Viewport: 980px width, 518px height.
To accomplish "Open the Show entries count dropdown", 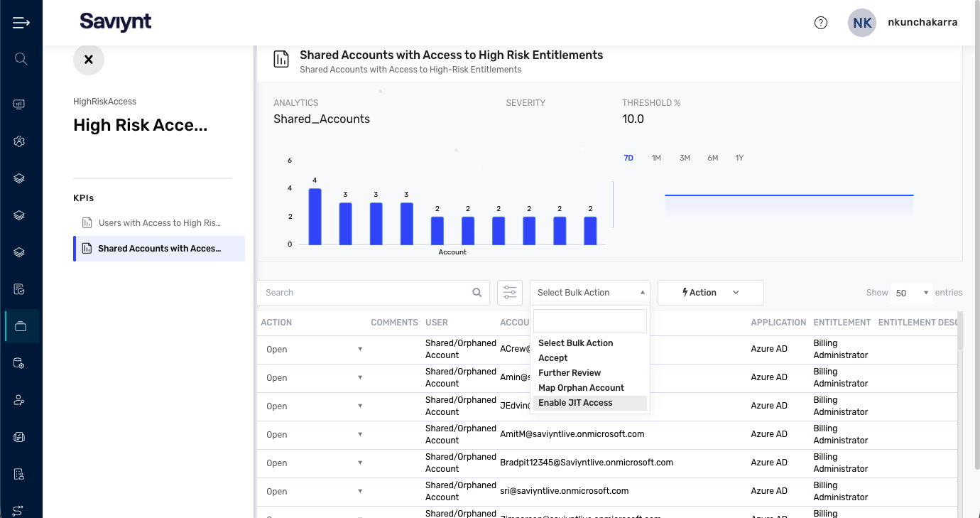I will pyautogui.click(x=912, y=293).
